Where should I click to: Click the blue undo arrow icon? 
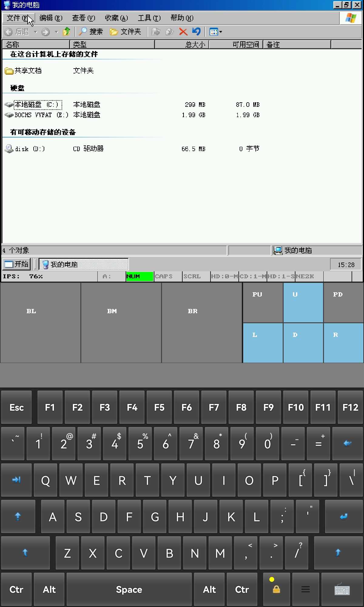tap(196, 32)
